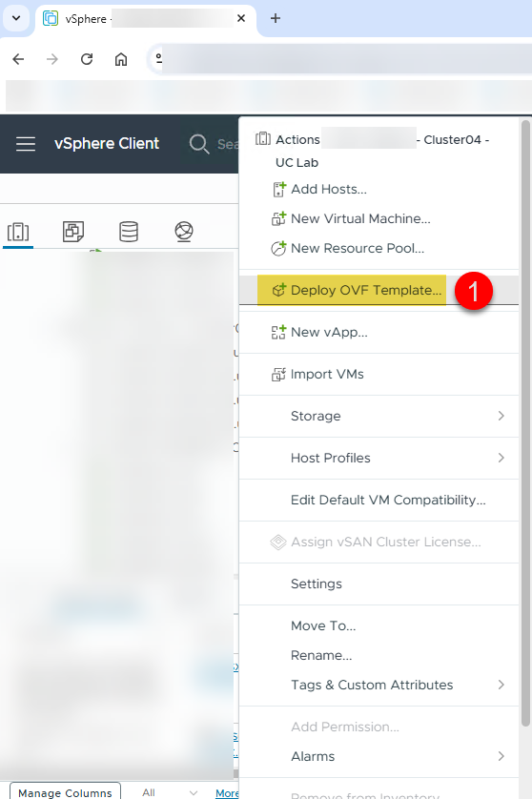Expand the Host Profiles submenu

(x=501, y=458)
